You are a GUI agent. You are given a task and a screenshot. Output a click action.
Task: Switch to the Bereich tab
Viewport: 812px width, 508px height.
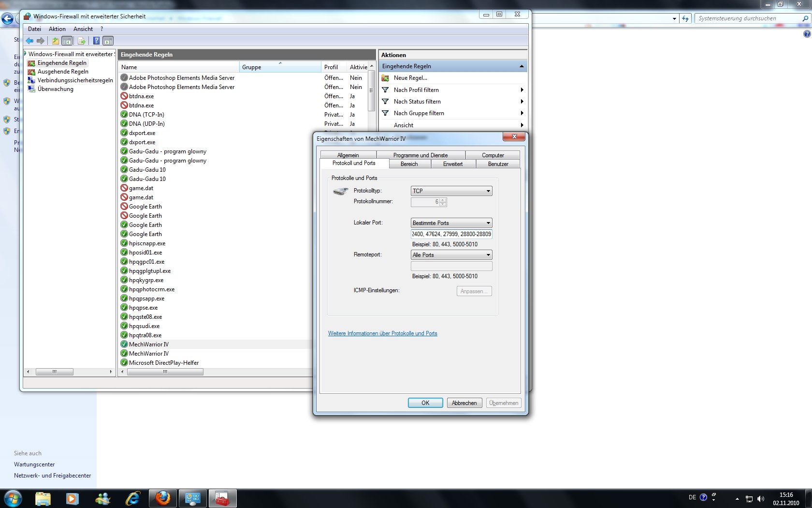click(409, 164)
